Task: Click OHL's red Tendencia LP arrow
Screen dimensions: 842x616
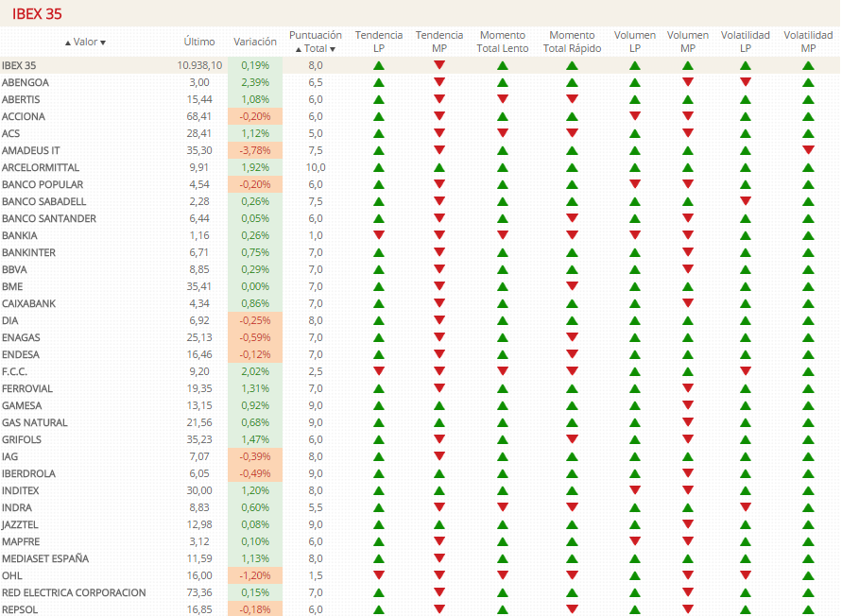Action: point(379,574)
